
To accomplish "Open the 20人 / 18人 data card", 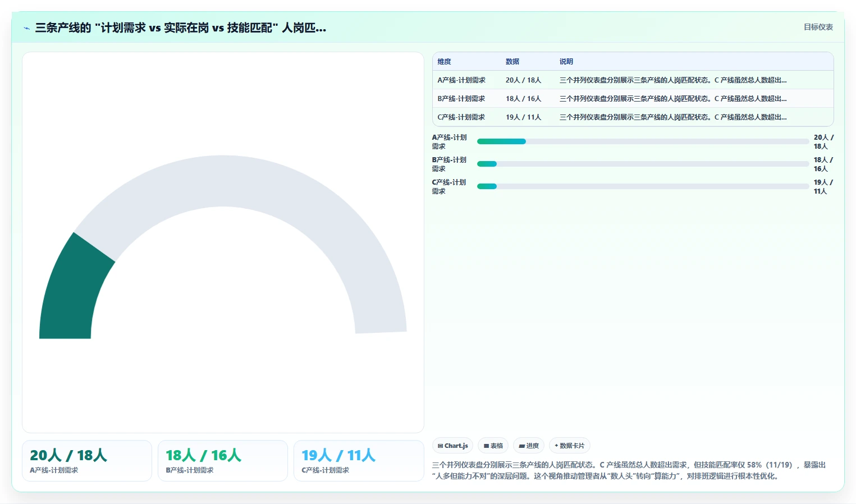I will (87, 461).
